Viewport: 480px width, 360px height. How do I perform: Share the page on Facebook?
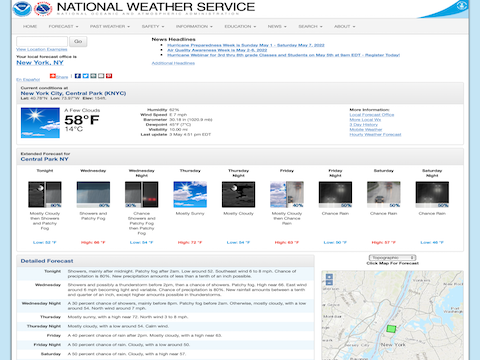coord(78,76)
